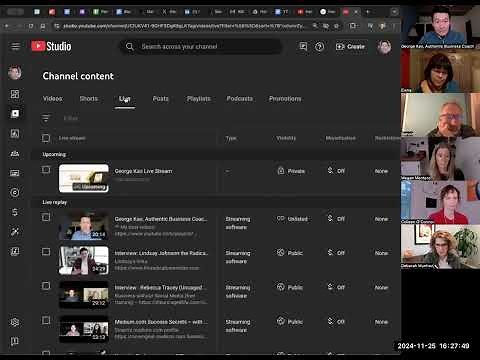
Task: Open the George Kao Live Stream title
Action: (143, 171)
